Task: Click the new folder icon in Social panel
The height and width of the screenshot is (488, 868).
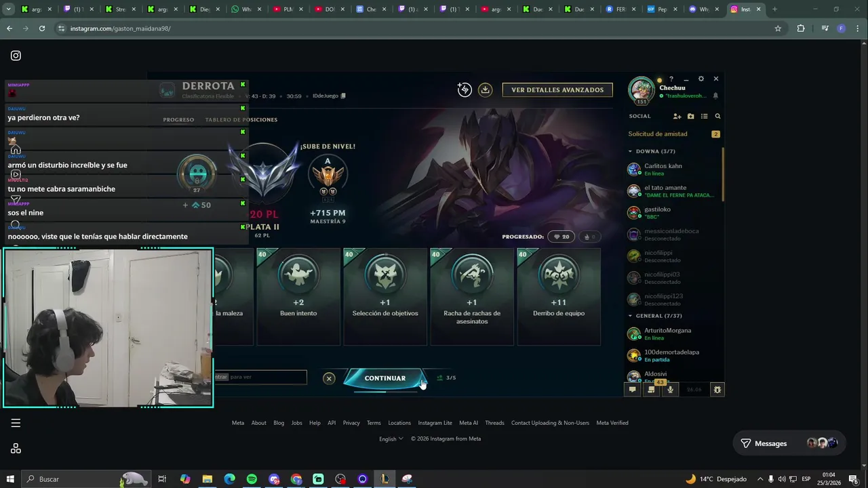Action: click(x=690, y=117)
